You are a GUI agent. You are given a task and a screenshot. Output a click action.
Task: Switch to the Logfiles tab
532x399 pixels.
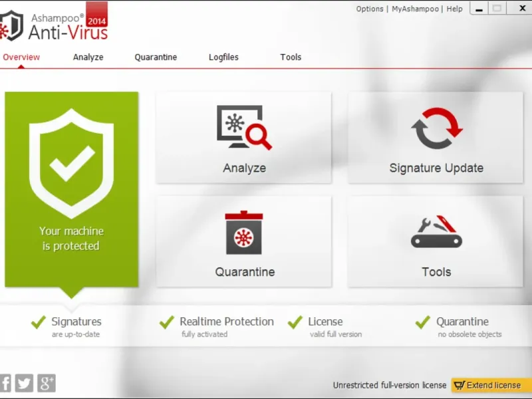(x=223, y=57)
